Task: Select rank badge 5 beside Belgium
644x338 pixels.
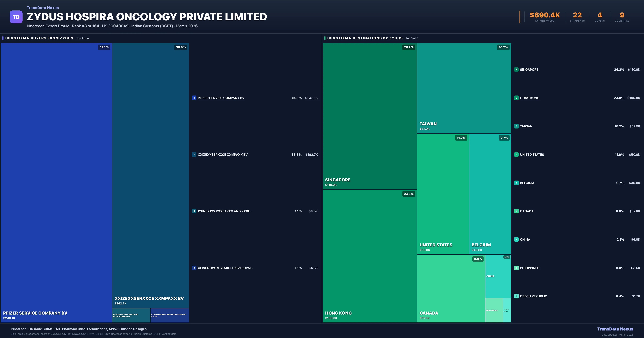Action: click(517, 183)
